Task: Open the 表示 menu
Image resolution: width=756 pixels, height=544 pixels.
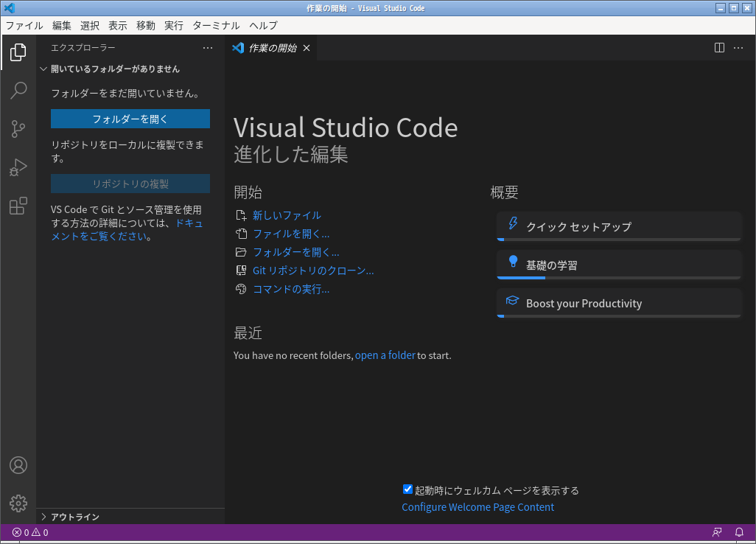Action: (118, 26)
